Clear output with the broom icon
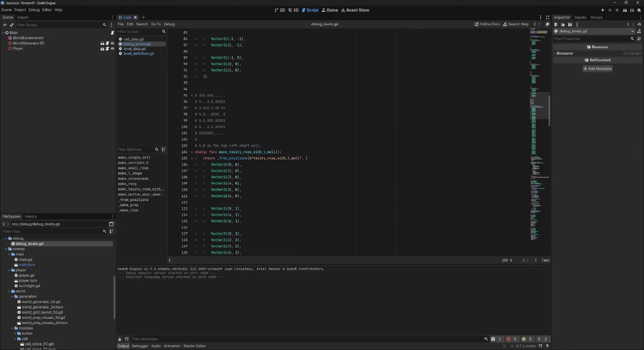644x350 pixels. [x=120, y=339]
